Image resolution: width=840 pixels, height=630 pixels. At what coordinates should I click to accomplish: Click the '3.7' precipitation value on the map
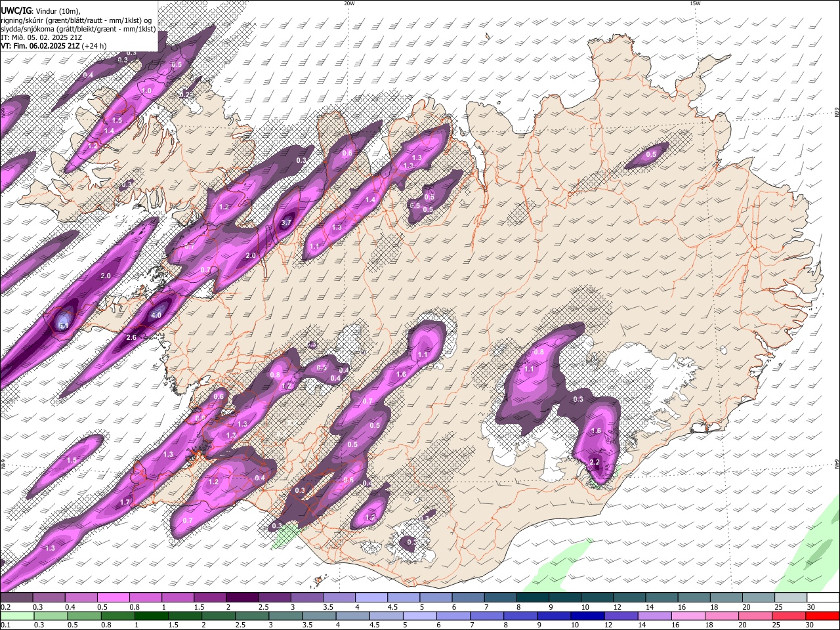pos(286,223)
